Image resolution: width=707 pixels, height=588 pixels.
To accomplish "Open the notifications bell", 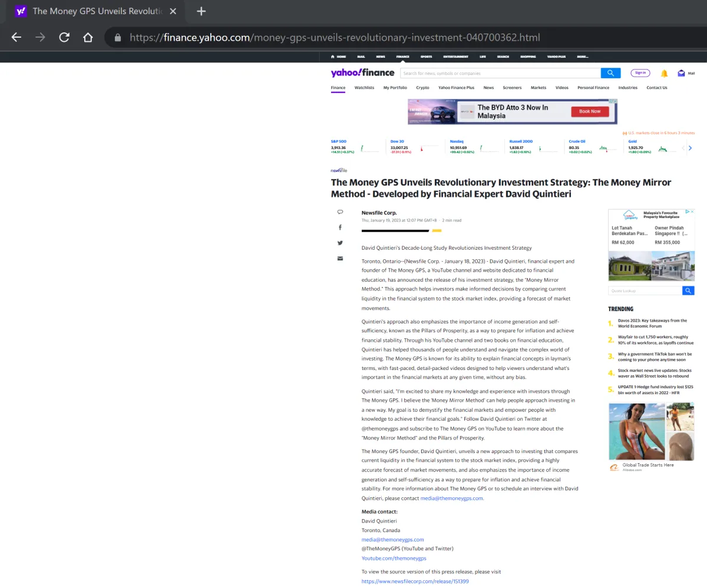I will point(664,73).
